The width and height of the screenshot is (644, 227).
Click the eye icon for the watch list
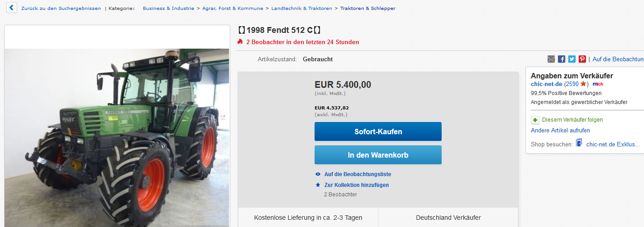318,174
